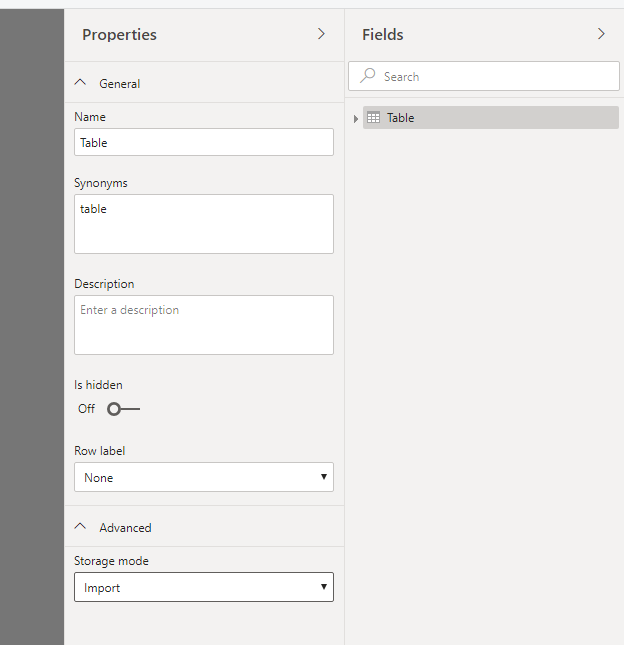Click the Advanced section header label
The image size is (624, 645).
(125, 528)
